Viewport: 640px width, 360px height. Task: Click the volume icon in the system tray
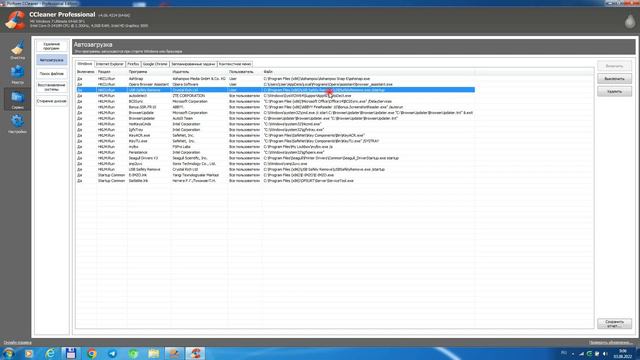tap(605, 354)
